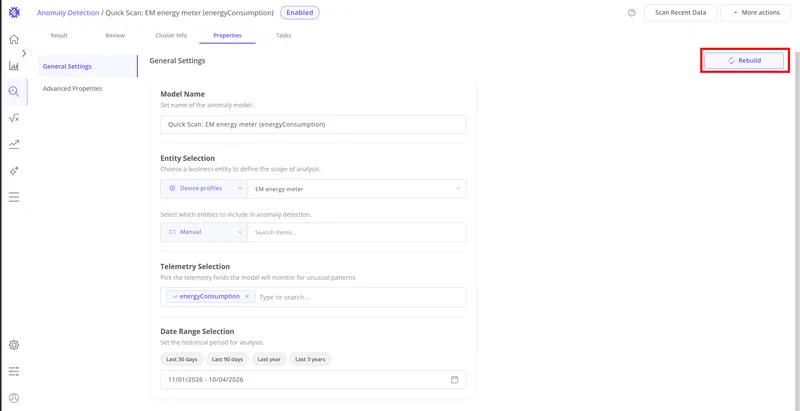Click the calendar icon in date range field

[x=455, y=380]
